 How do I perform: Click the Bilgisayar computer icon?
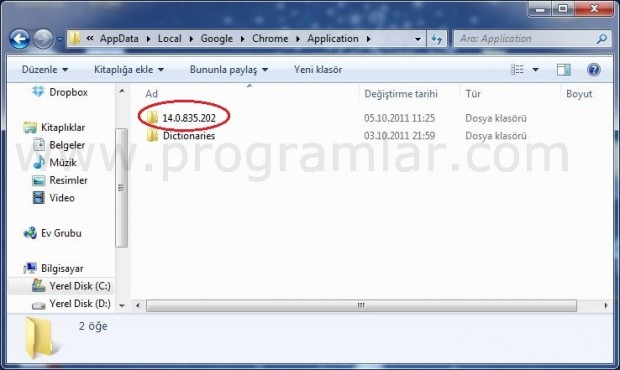point(30,268)
